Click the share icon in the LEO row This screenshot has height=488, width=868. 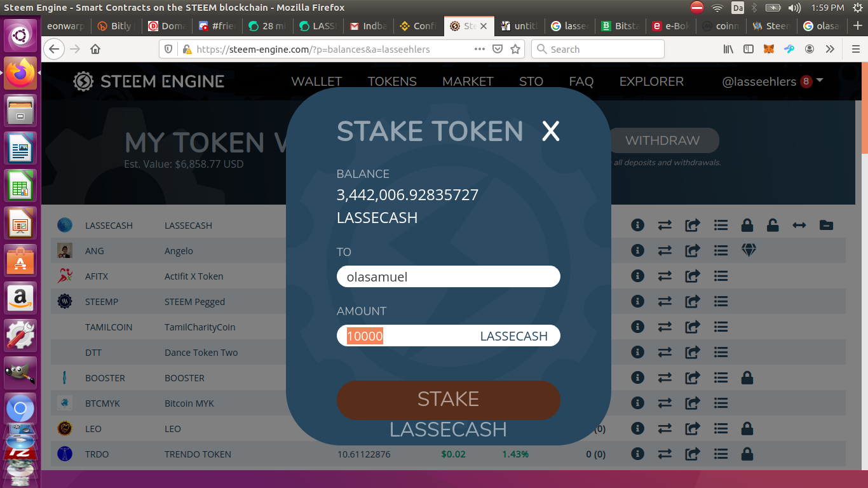[693, 428]
